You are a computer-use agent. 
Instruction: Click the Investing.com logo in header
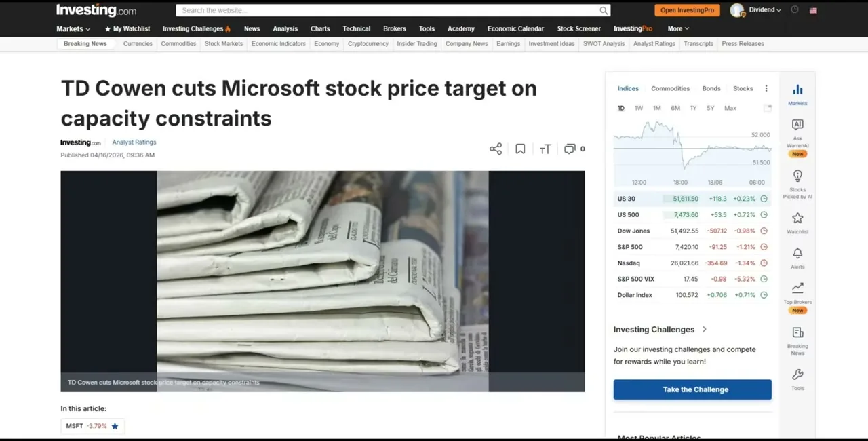[96, 10]
